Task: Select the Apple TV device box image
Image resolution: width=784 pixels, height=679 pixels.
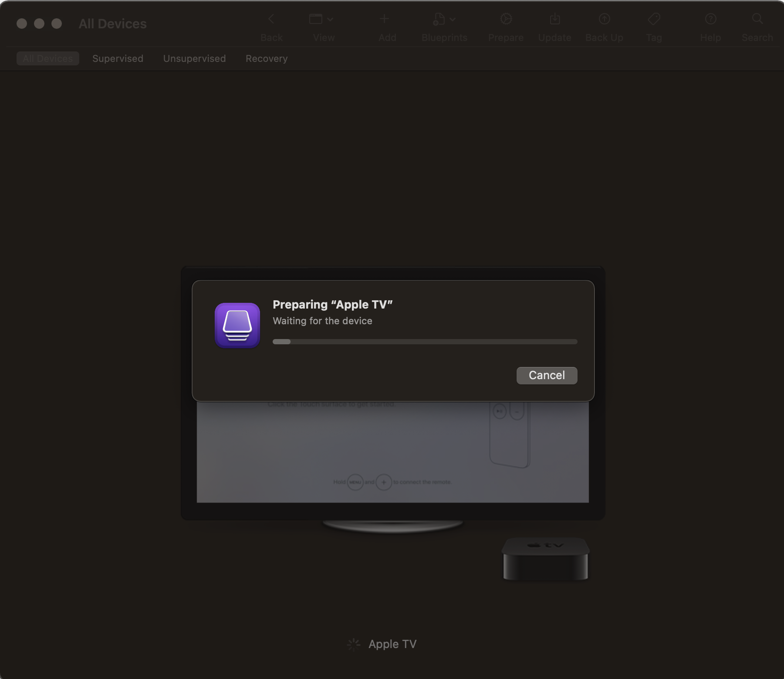Action: pos(545,559)
